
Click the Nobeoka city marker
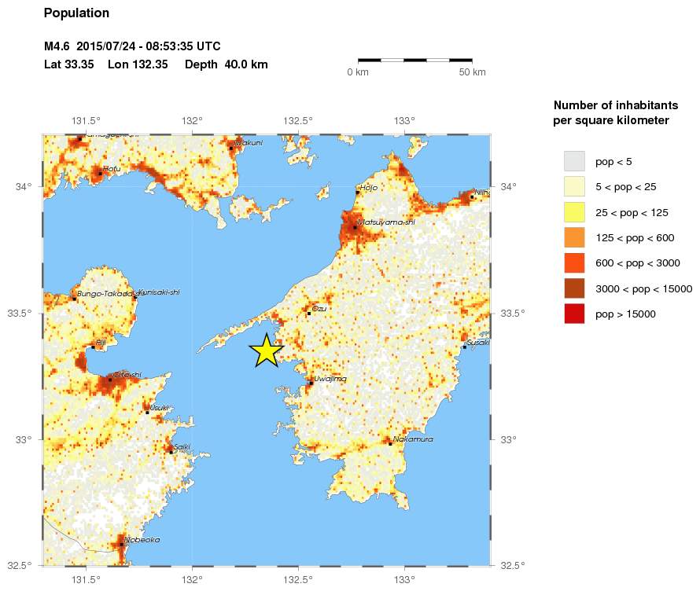pyautogui.click(x=120, y=544)
